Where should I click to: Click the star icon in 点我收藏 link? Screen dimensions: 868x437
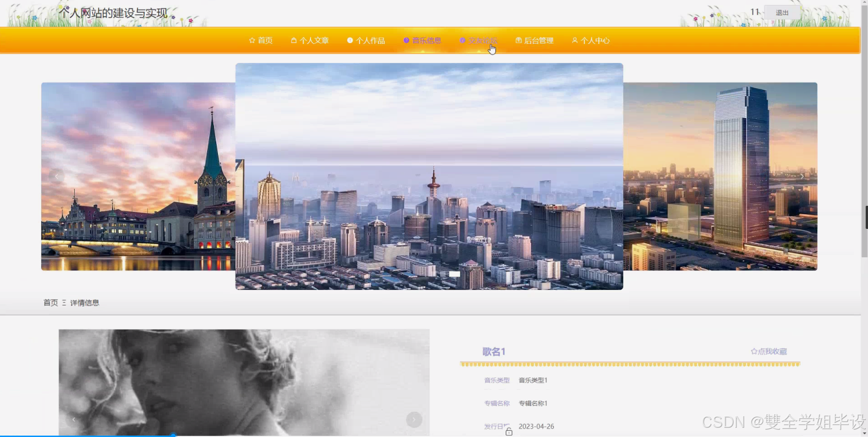point(754,351)
